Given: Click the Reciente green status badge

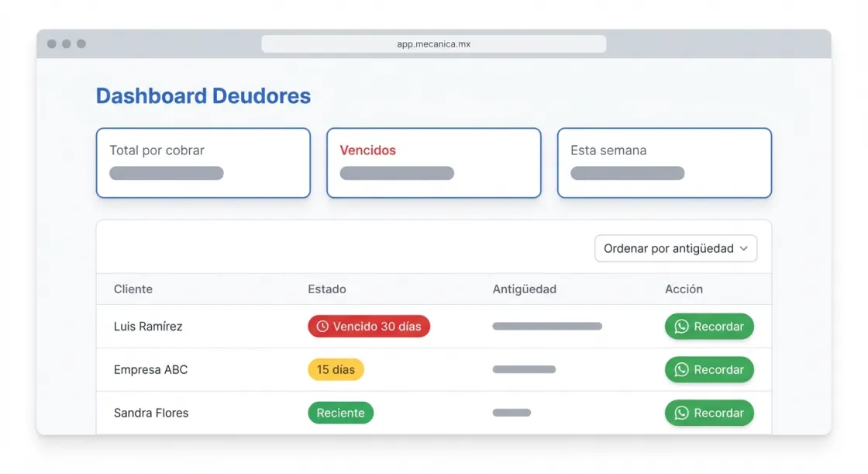Looking at the screenshot, I should pos(340,413).
